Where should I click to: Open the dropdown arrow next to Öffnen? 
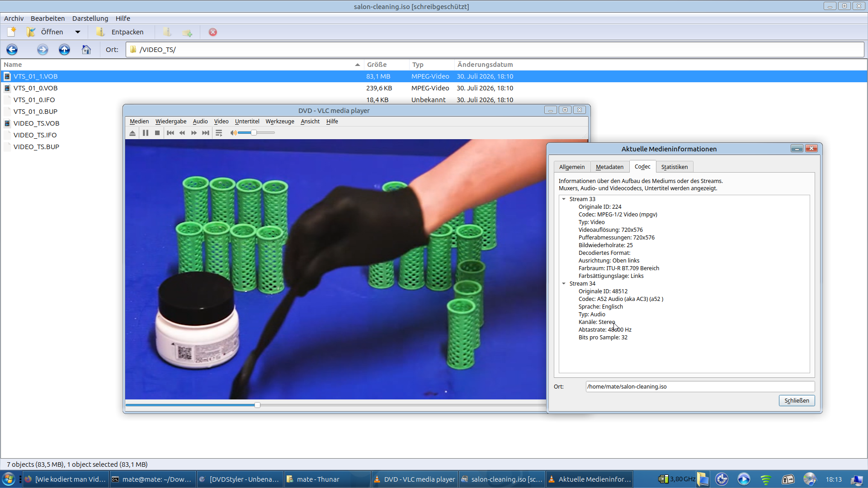pos(78,32)
